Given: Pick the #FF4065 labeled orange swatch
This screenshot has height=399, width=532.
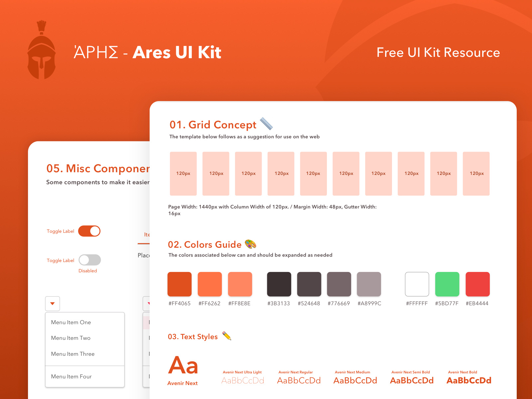Looking at the screenshot, I should [180, 284].
